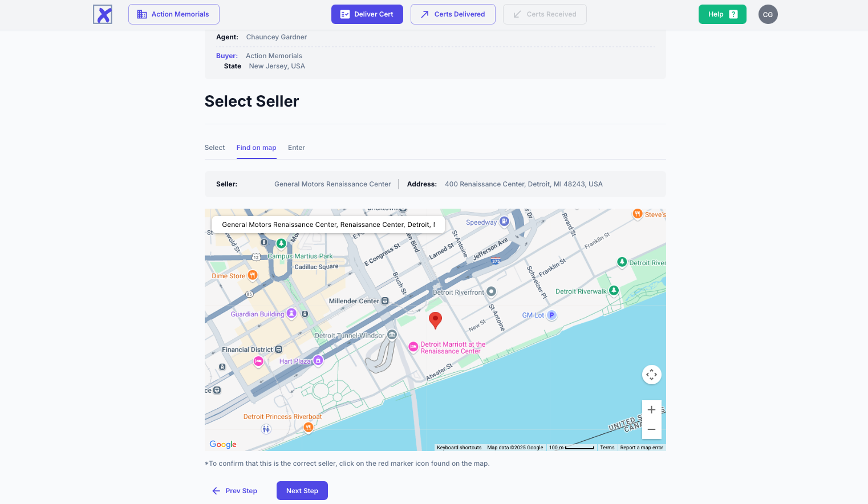This screenshot has width=868, height=504.
Task: Click the Detroit Riverwalk park icon
Action: [x=614, y=291]
